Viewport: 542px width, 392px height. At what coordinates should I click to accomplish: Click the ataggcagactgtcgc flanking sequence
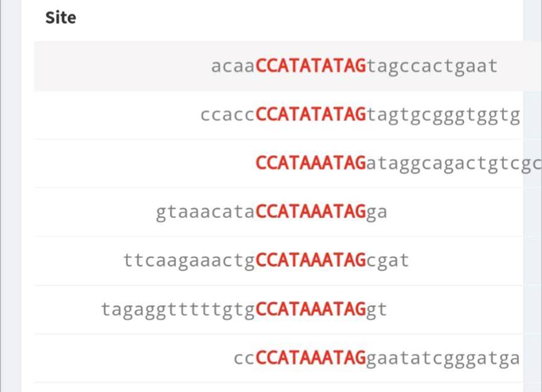click(x=453, y=164)
